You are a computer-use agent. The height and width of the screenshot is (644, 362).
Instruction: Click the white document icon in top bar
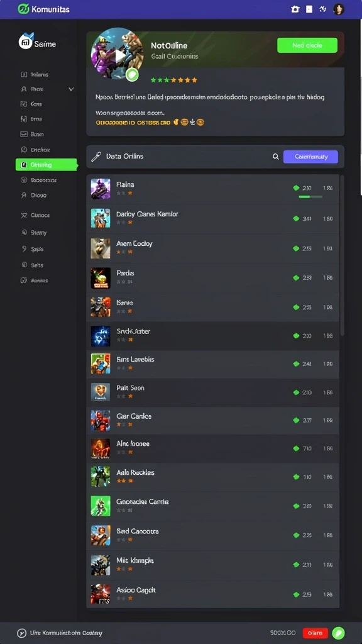pos(309,9)
